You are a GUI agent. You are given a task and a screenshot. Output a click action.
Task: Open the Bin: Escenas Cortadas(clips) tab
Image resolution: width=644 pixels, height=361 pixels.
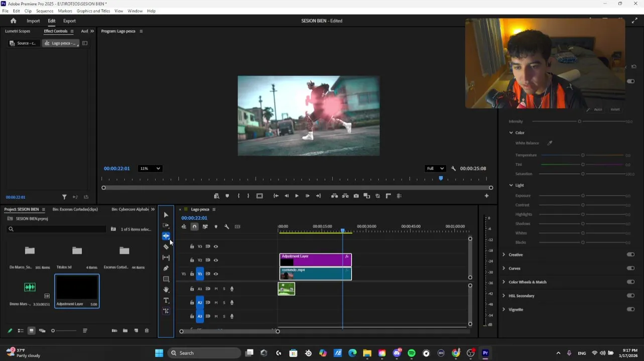(x=75, y=210)
